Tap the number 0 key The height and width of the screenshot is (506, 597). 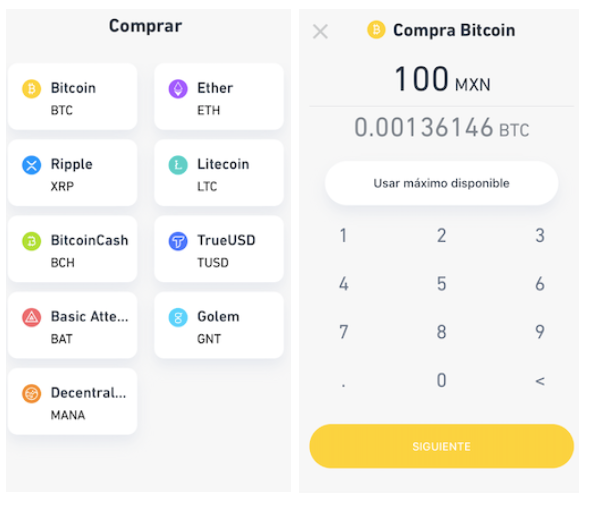tap(441, 380)
